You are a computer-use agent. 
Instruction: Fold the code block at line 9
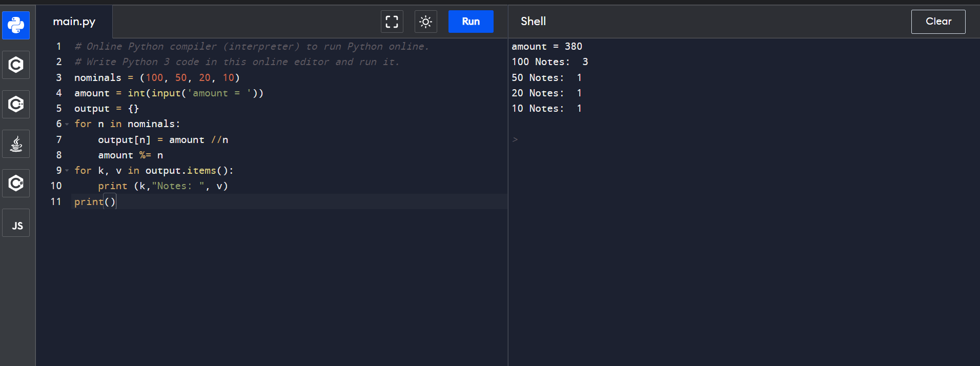click(x=67, y=171)
